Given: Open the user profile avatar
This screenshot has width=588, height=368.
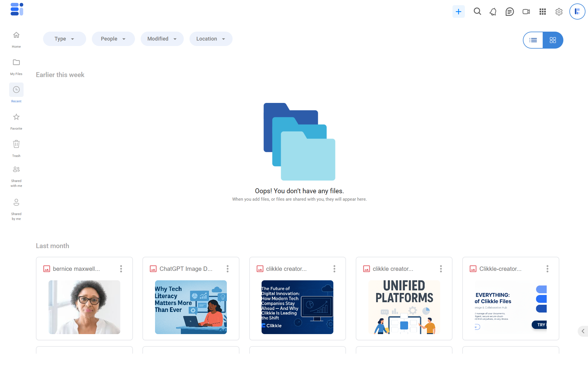Looking at the screenshot, I should (x=577, y=11).
